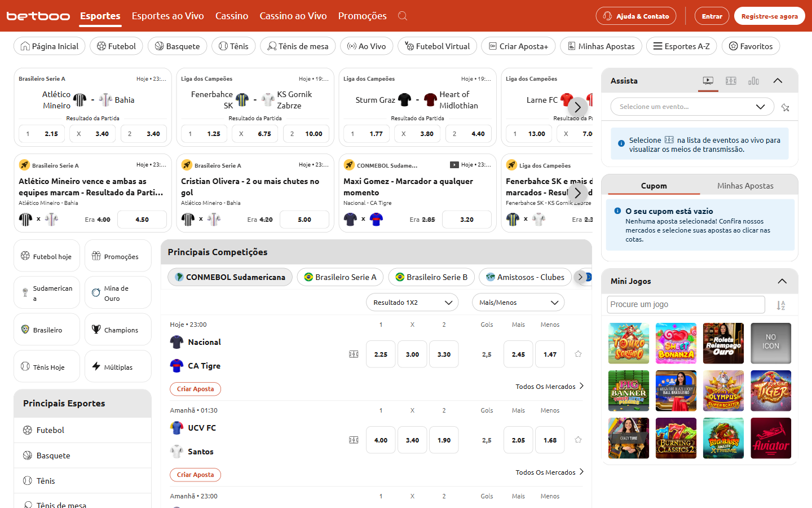Switch to Minhas Apostas coupon tab
Image resolution: width=812 pixels, height=508 pixels.
click(x=745, y=186)
